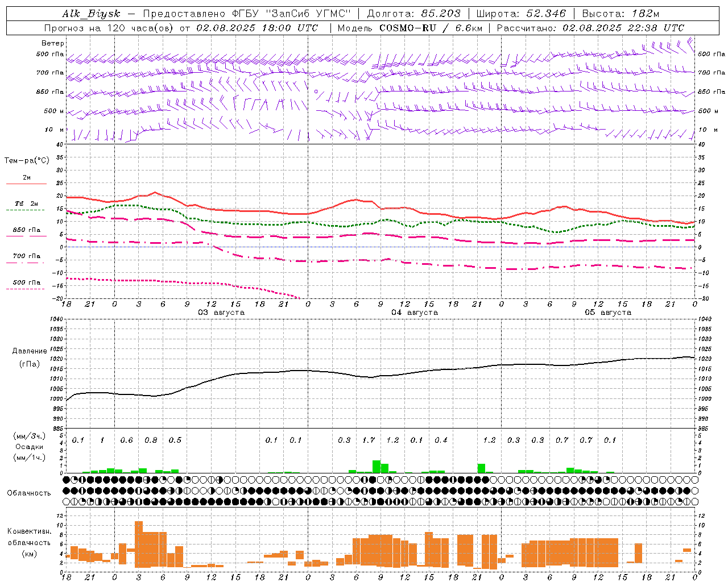Click the date label '05 августа'

608,313
